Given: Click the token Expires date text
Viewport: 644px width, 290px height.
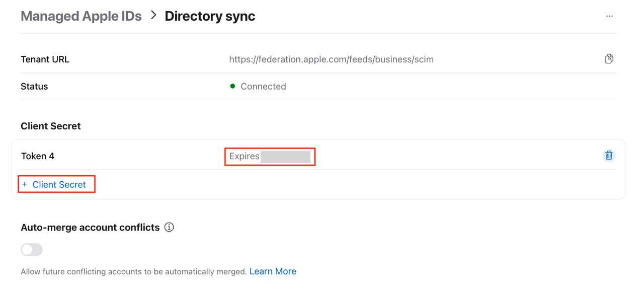Looking at the screenshot, I should tap(269, 156).
